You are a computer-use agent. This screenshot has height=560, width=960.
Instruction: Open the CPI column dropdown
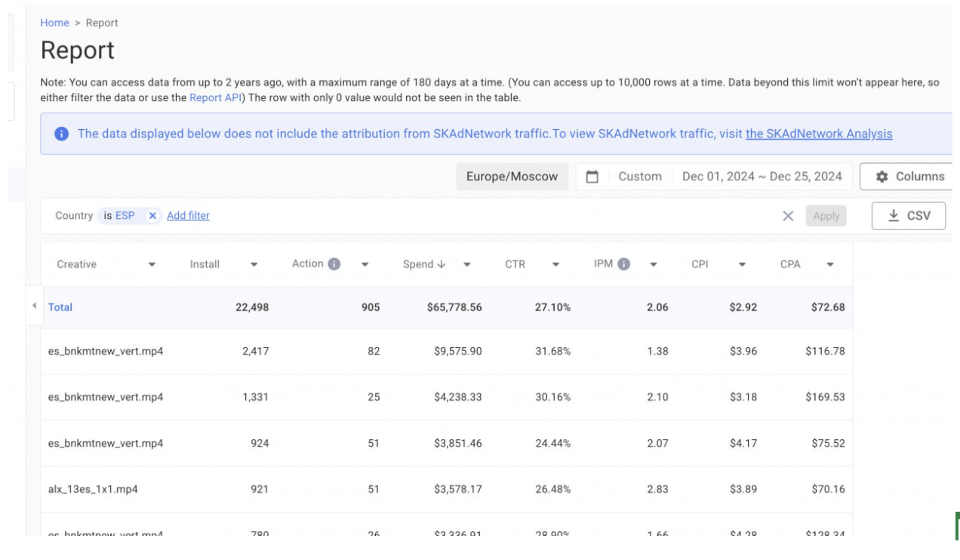(x=742, y=265)
